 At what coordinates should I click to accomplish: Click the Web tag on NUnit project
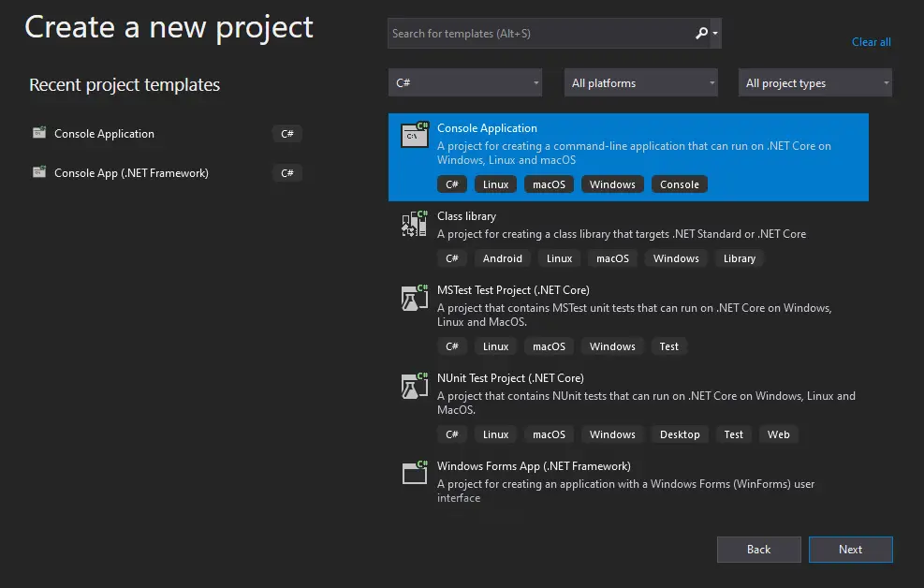point(779,434)
